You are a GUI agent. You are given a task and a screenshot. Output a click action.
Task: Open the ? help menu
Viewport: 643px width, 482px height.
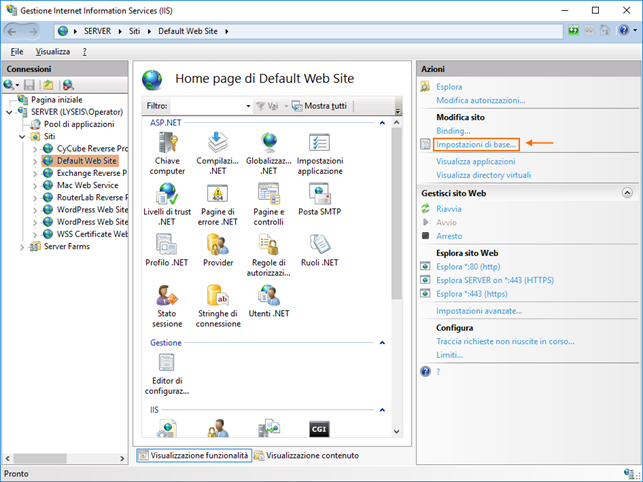click(84, 52)
